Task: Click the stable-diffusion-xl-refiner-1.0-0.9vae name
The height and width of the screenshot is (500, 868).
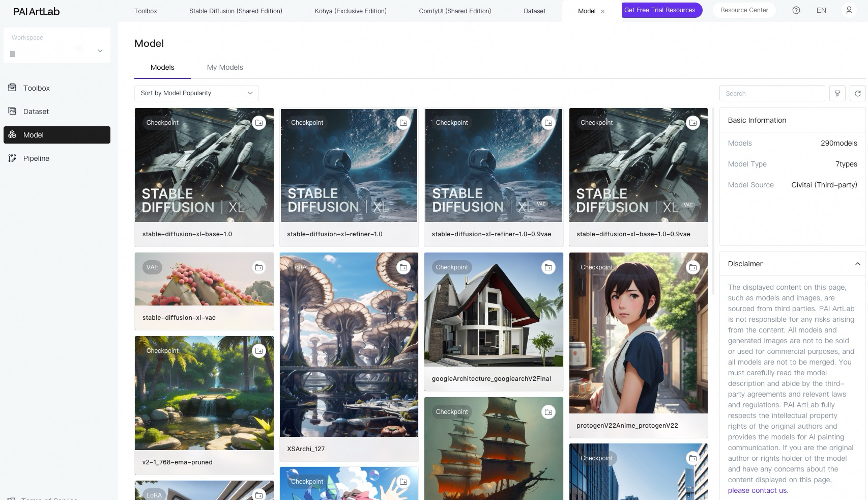Action: point(491,234)
